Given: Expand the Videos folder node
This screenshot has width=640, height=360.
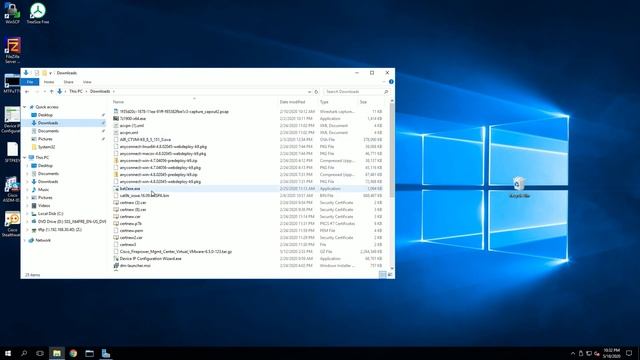Looking at the screenshot, I should 28,206.
